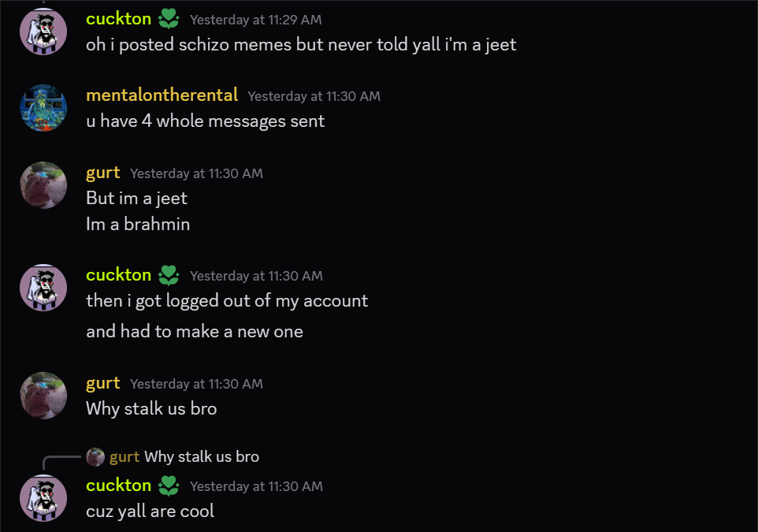758x532 pixels.
Task: Click the gurt username above "But im a jeet"
Action: pyautogui.click(x=102, y=173)
